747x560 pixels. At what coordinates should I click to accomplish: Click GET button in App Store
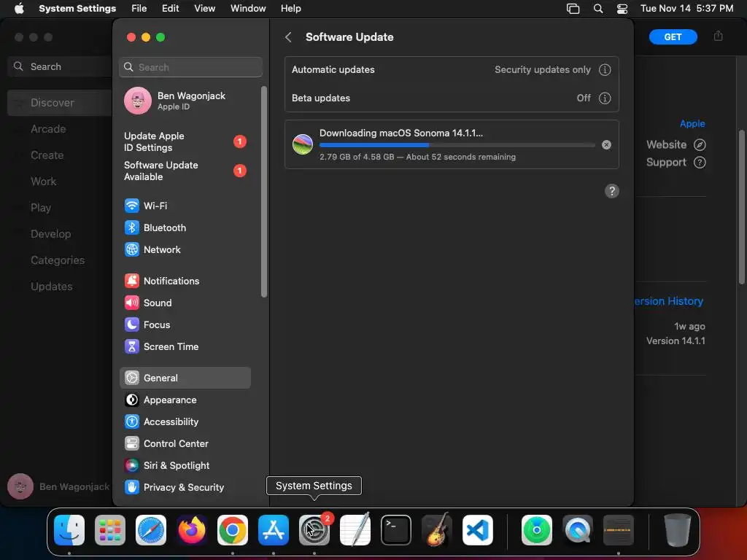(673, 37)
